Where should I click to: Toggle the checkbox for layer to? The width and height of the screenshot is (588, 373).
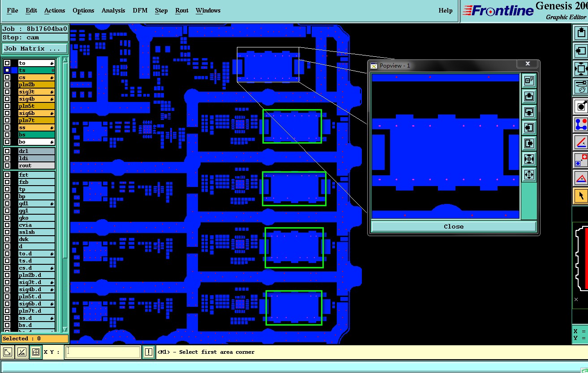(7, 63)
